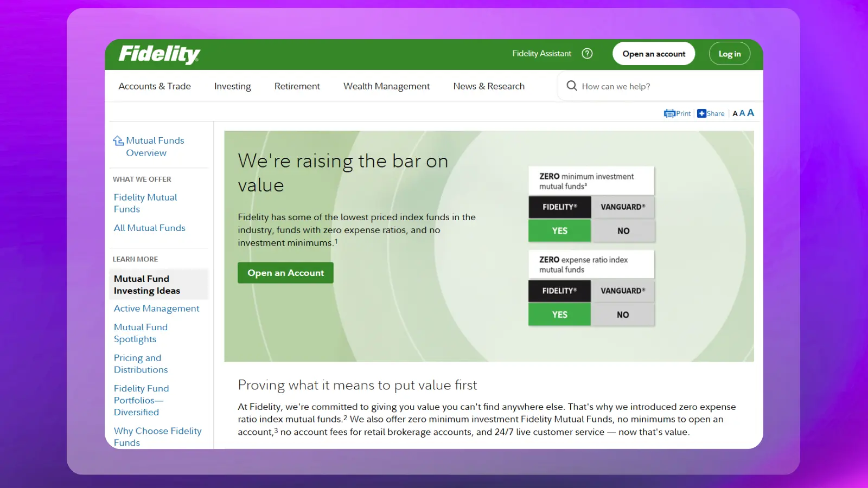Image resolution: width=868 pixels, height=488 pixels.
Task: Focus the How can we help search field
Action: click(x=660, y=86)
